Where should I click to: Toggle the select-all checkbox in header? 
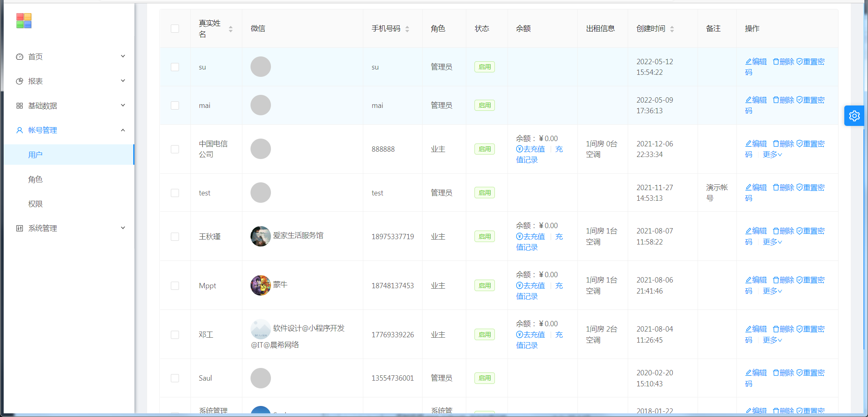[175, 29]
